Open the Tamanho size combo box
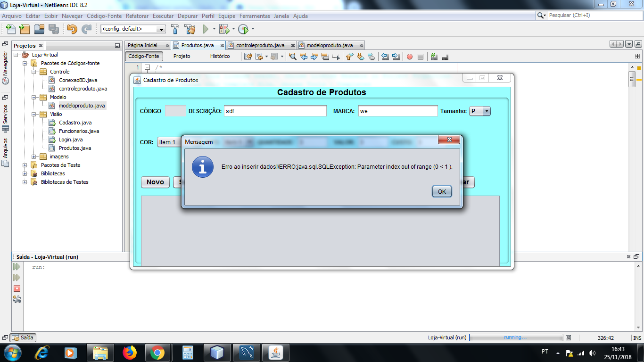This screenshot has height=362, width=644. pyautogui.click(x=480, y=111)
